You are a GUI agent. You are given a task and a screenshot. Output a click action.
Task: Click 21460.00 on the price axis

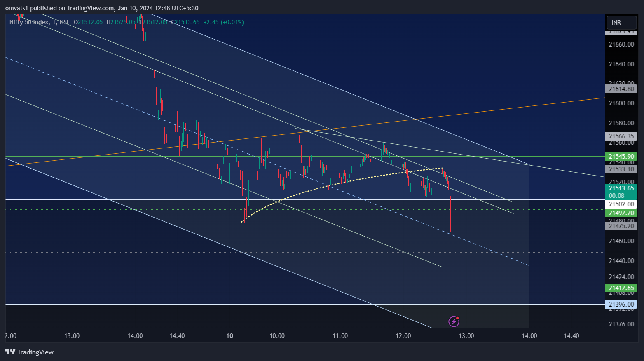coord(621,241)
